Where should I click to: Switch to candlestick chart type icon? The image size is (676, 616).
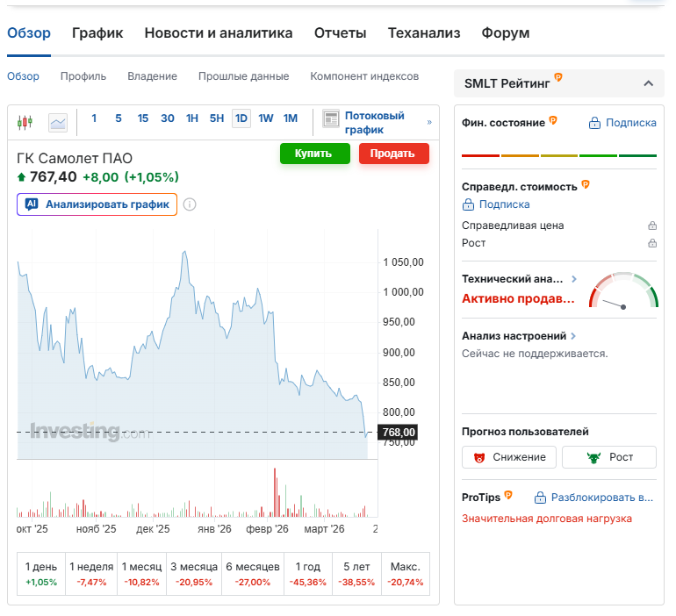point(25,122)
